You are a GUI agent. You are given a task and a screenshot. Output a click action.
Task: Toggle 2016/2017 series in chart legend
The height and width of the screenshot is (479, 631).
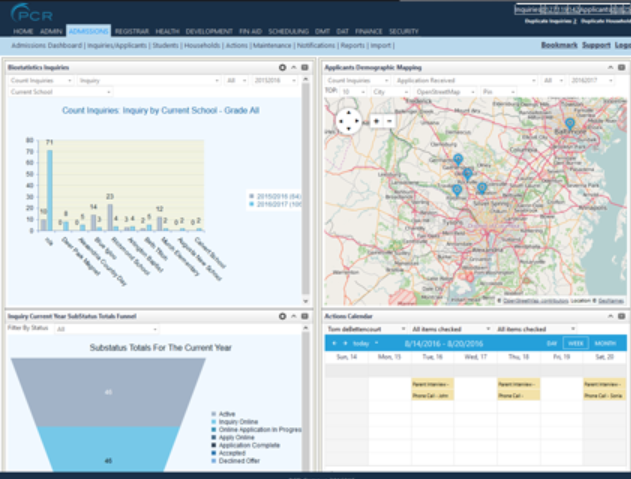(x=274, y=204)
